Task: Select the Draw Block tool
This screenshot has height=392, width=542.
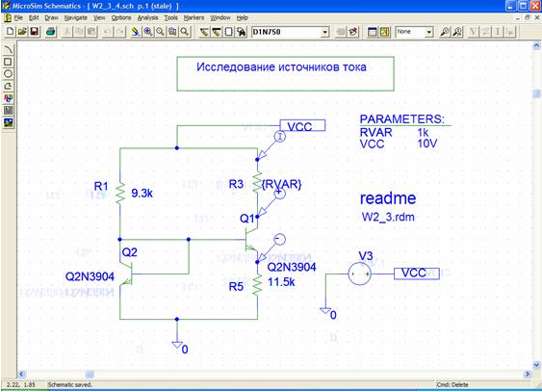Action: point(228,32)
